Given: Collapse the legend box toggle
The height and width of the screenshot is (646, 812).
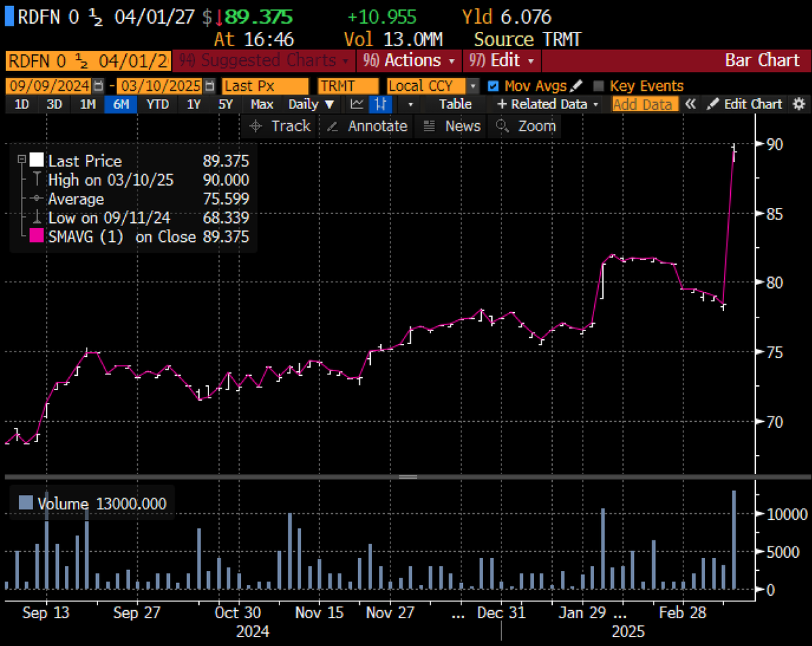Looking at the screenshot, I should point(20,160).
